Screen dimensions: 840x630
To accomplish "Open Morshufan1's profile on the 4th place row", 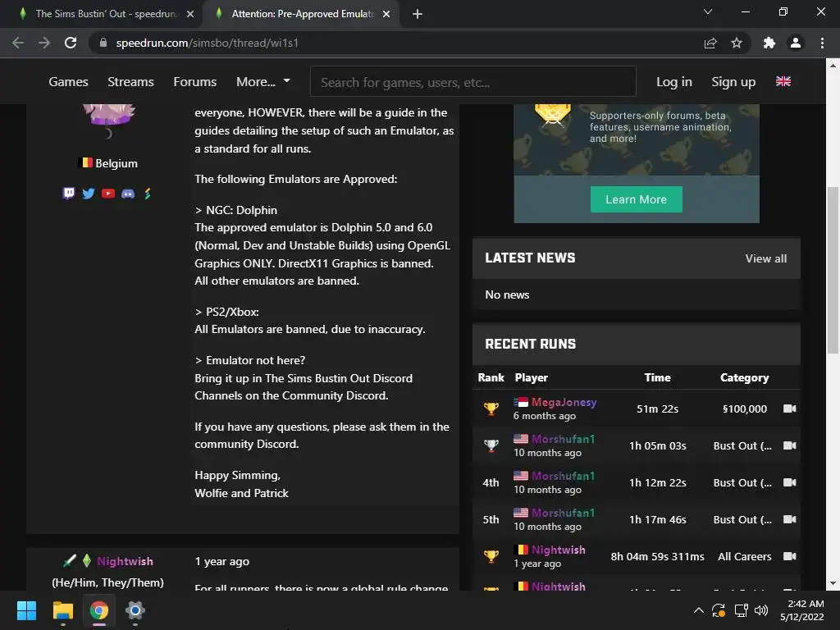I will (x=563, y=476).
